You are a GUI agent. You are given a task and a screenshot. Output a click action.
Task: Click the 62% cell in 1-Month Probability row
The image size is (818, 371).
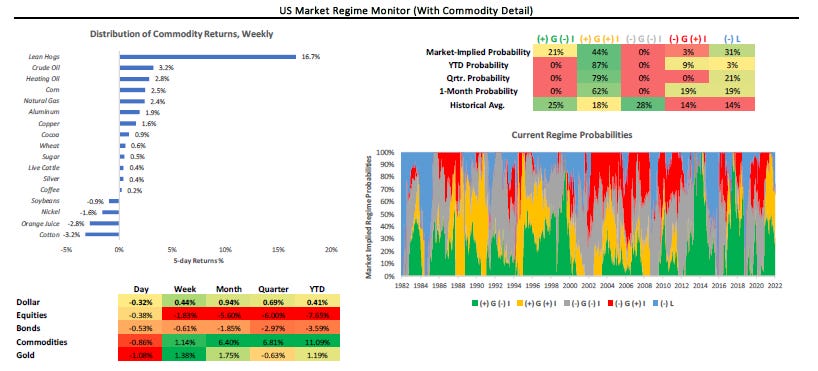pyautogui.click(x=599, y=91)
